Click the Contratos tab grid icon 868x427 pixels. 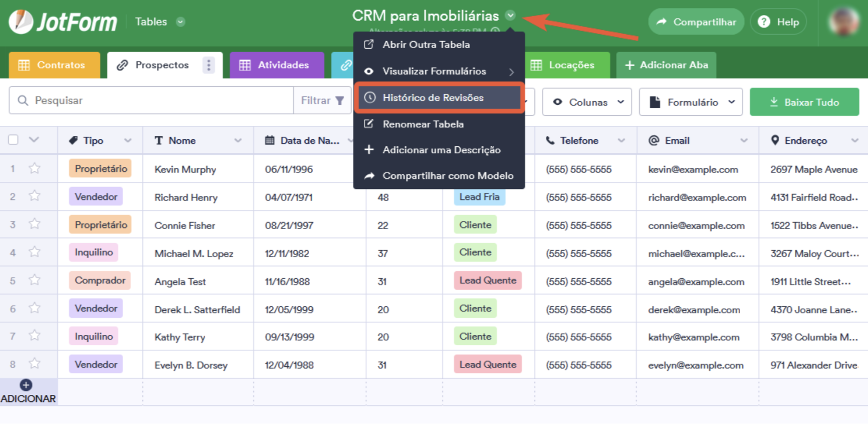(x=24, y=65)
